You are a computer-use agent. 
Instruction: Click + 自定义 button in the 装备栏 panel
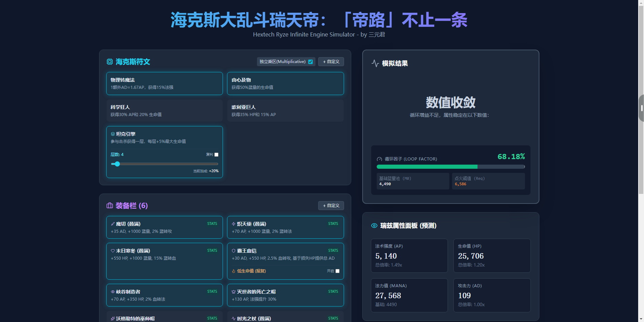(x=331, y=205)
